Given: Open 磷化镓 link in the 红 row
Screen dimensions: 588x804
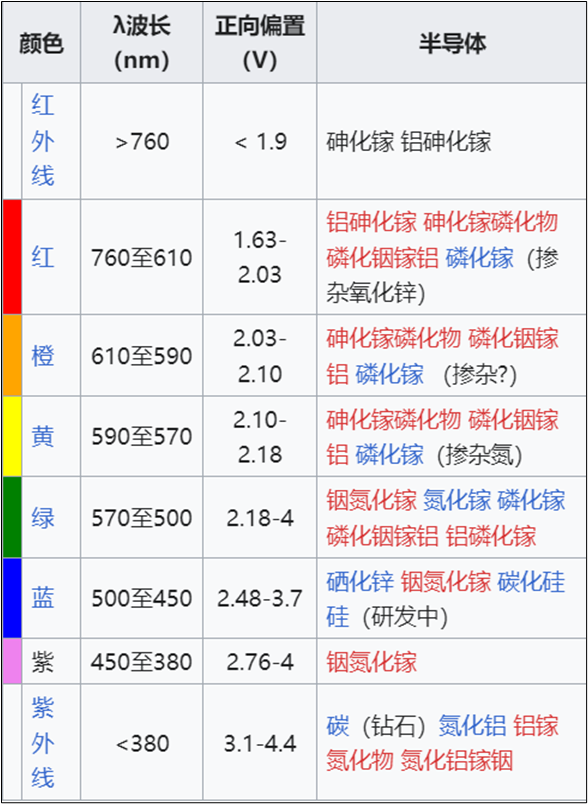Looking at the screenshot, I should pyautogui.click(x=479, y=258).
